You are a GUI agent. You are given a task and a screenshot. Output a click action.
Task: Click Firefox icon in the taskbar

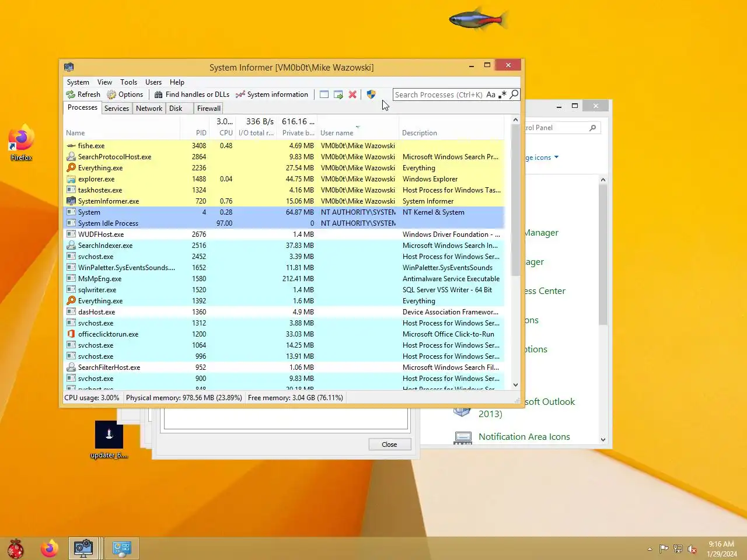pos(50,548)
